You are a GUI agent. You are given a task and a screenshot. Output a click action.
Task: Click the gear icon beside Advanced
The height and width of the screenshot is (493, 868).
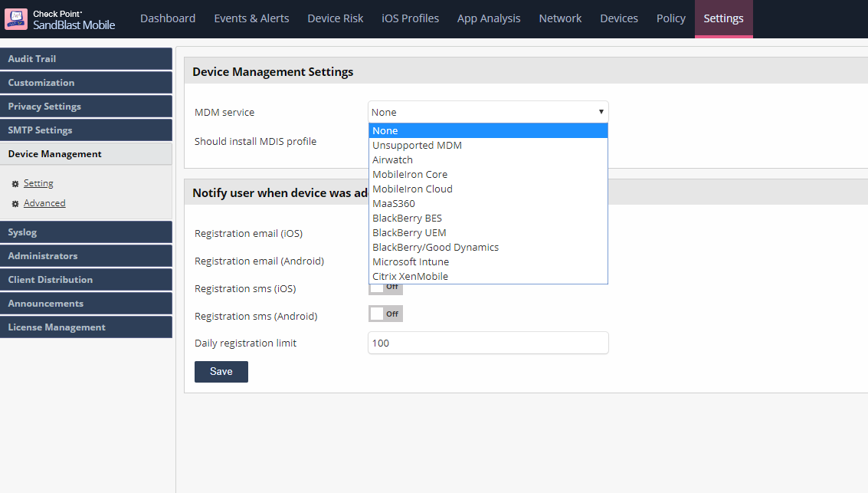(15, 204)
